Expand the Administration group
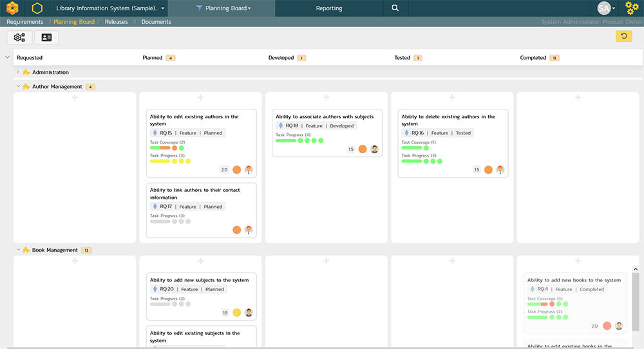 pyautogui.click(x=18, y=72)
